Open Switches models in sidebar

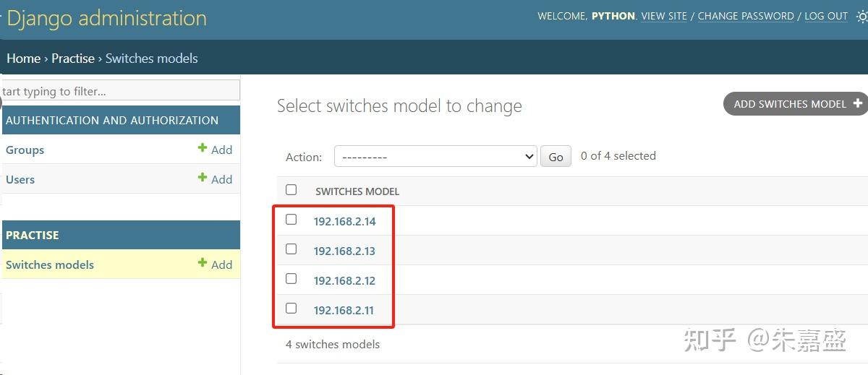pyautogui.click(x=50, y=264)
